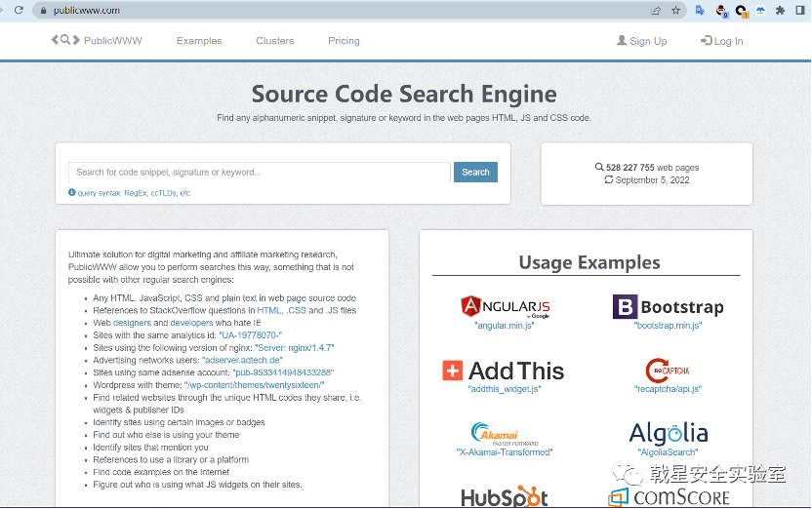Click the comScore logo
The width and height of the screenshot is (812, 509).
(x=669, y=497)
